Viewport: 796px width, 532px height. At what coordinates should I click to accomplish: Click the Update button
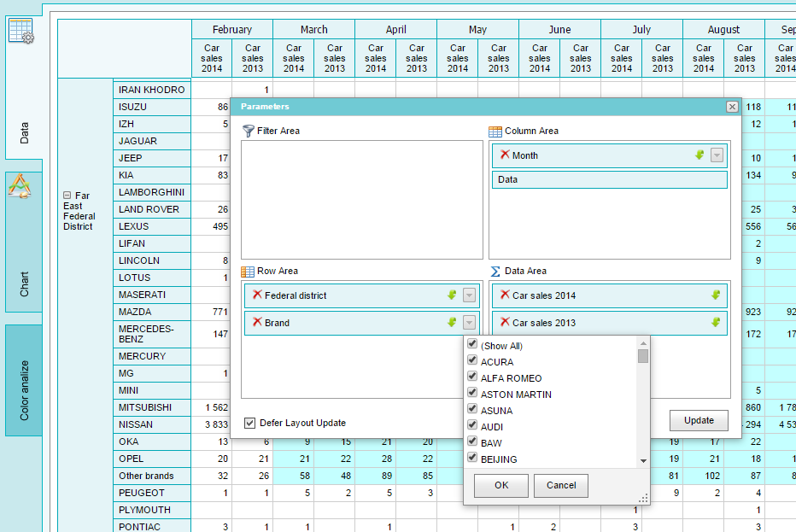tap(699, 420)
